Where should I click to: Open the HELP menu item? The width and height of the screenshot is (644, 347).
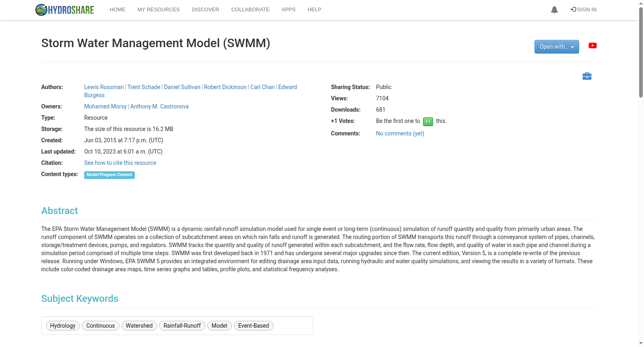pyautogui.click(x=314, y=10)
